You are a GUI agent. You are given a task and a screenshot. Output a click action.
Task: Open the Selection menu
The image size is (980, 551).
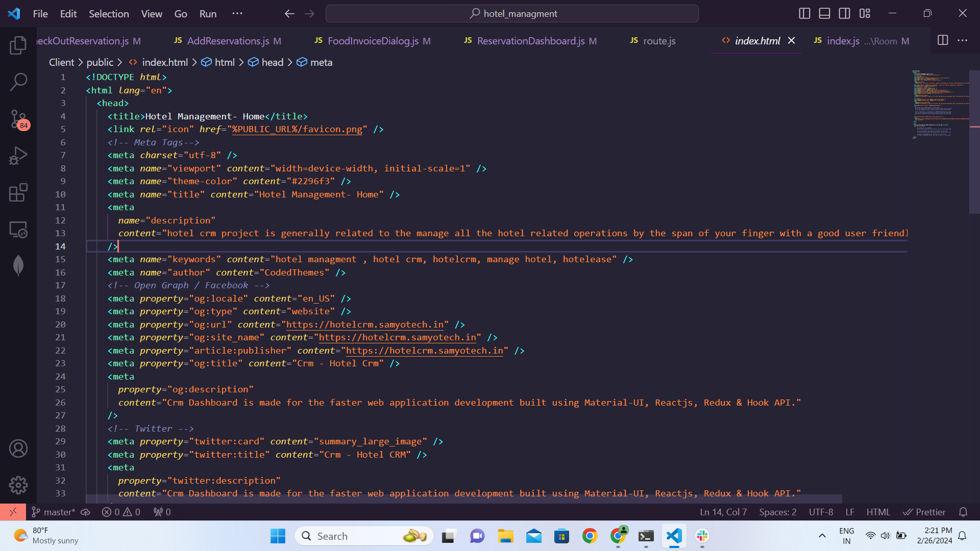(x=109, y=14)
